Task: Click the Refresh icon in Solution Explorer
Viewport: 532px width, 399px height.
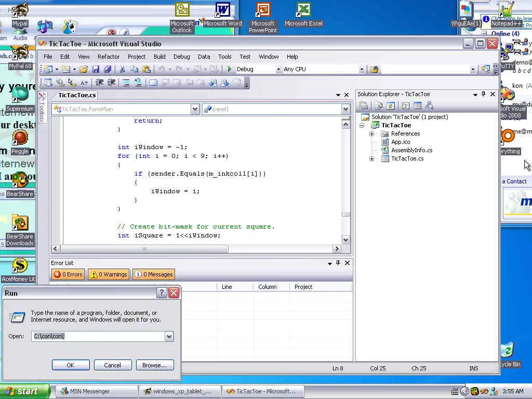Action: pos(391,105)
